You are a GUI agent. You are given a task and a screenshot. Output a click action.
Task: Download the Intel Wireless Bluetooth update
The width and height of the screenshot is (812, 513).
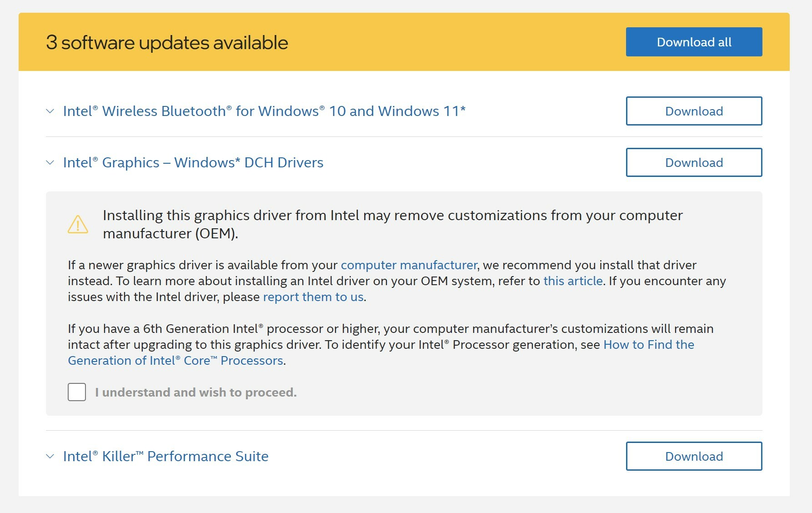point(694,111)
